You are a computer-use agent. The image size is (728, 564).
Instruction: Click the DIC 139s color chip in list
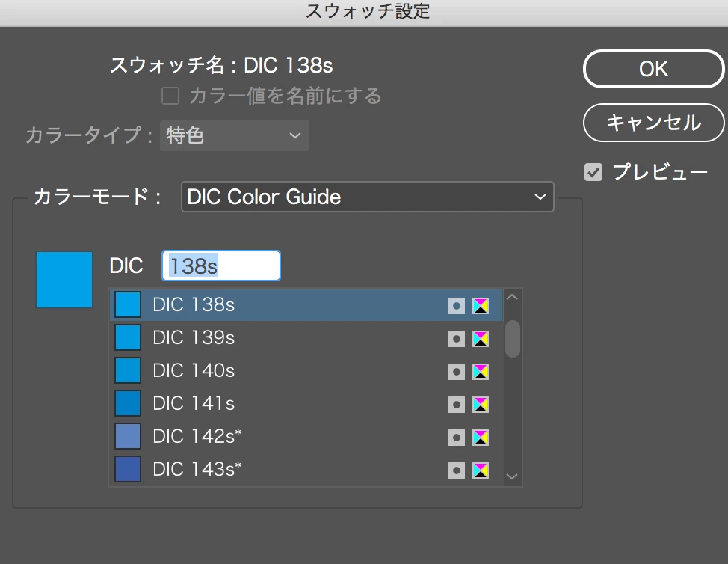click(128, 337)
